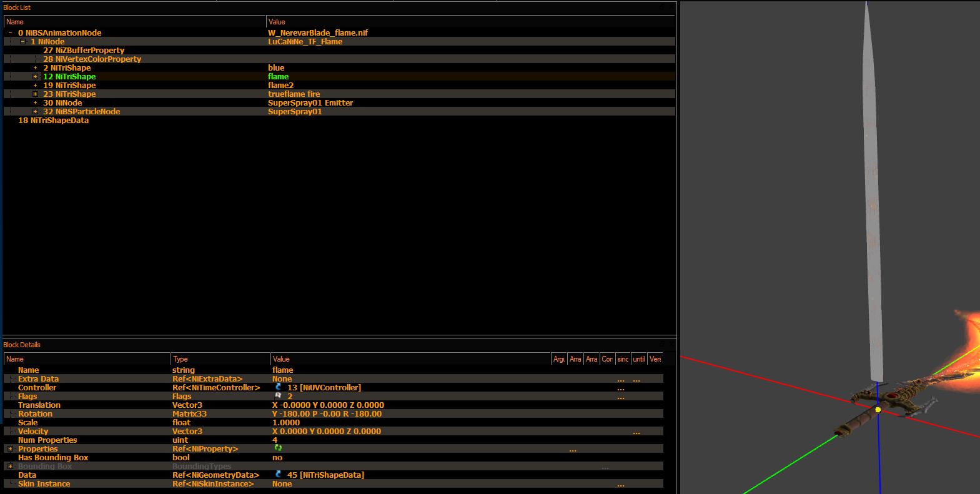Expand the 2 NiTriShape blue node
The width and height of the screenshot is (980, 494).
35,67
